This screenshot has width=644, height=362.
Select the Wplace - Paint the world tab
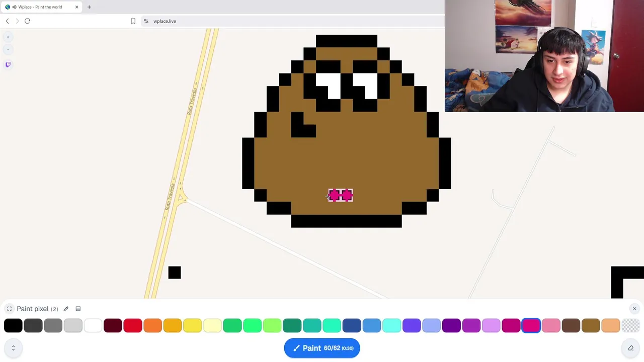pos(40,7)
